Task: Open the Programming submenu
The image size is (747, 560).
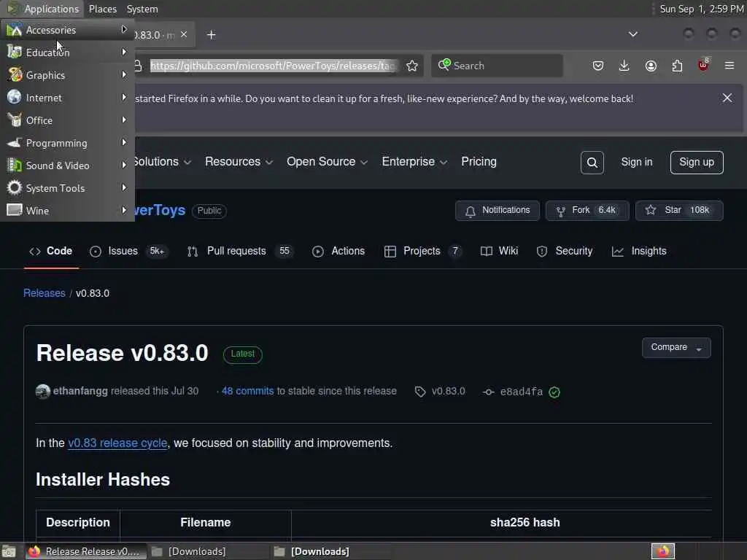Action: coord(67,142)
